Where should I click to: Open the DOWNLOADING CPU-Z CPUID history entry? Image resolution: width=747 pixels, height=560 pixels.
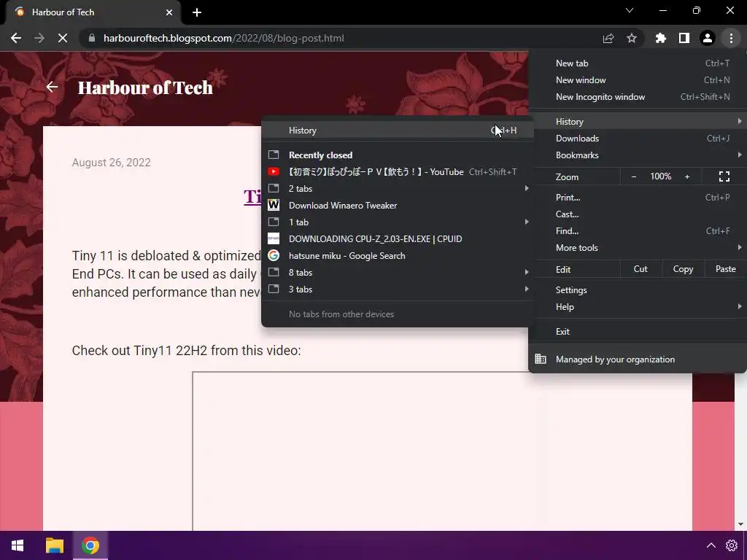pyautogui.click(x=398, y=239)
